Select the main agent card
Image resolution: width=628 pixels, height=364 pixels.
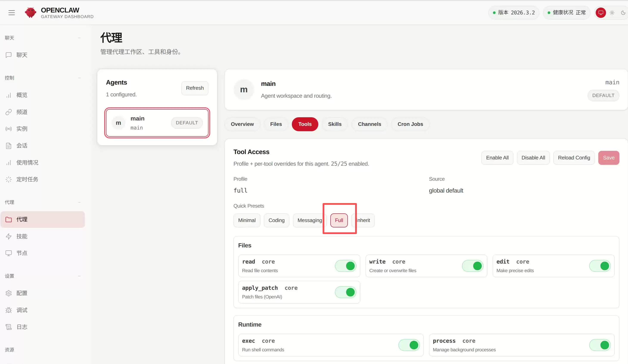click(x=157, y=123)
